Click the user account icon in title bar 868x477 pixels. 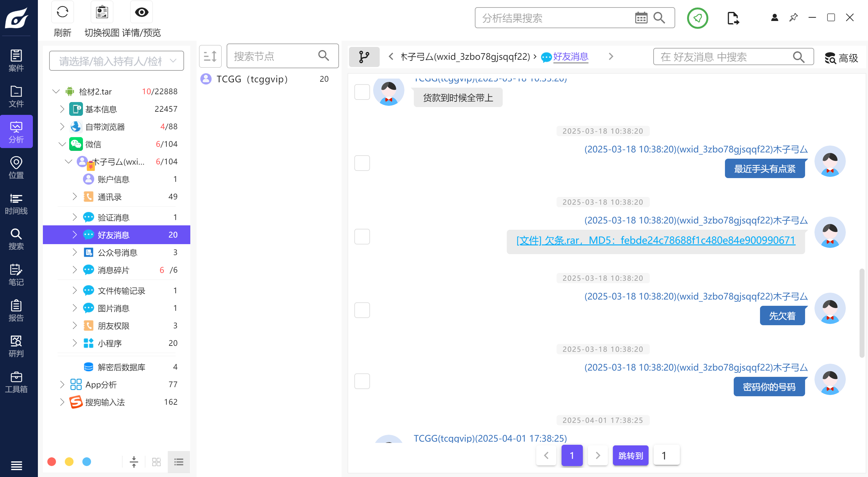(774, 18)
